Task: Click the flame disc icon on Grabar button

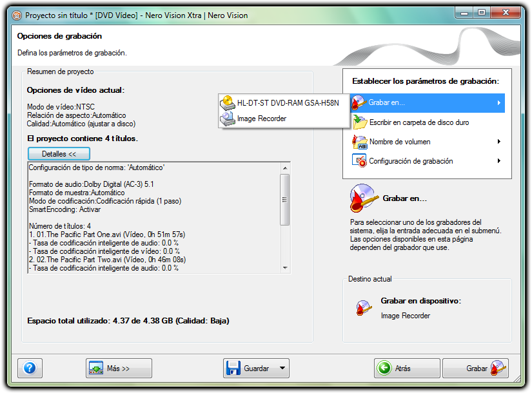Action: click(498, 368)
